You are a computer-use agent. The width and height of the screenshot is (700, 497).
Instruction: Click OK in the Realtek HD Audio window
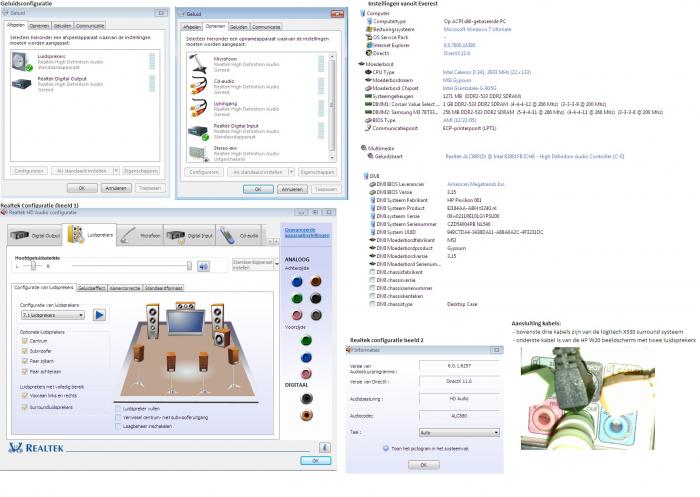pos(316,461)
